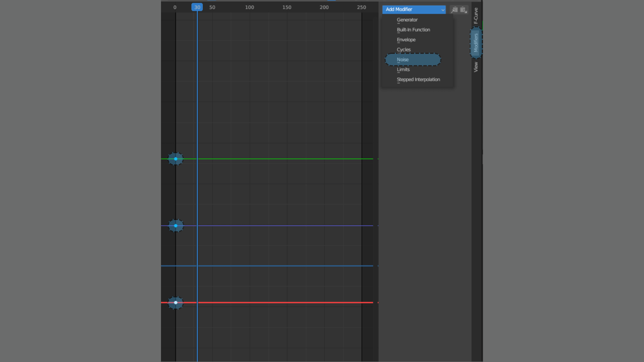Choose the Stepped Interpolation modifier

click(418, 79)
